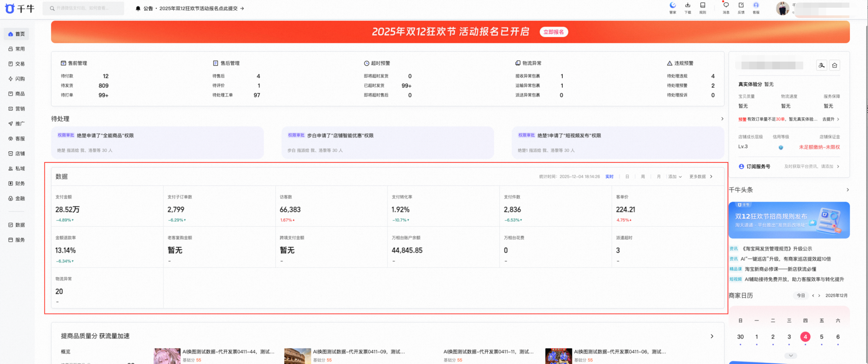Expand 提商品质量分 获流量加速 section arrow
The image size is (868, 364).
pos(712,336)
